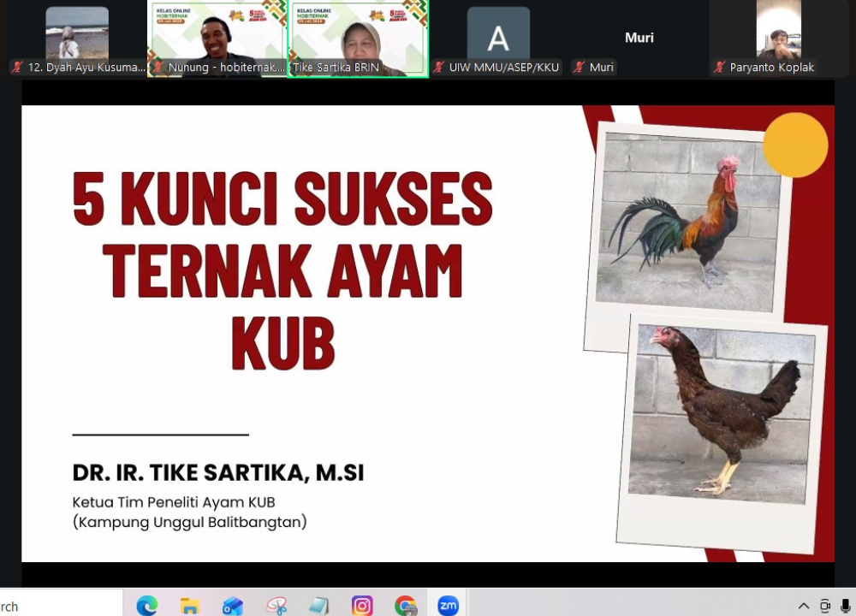Show hidden system tray icons

click(804, 606)
